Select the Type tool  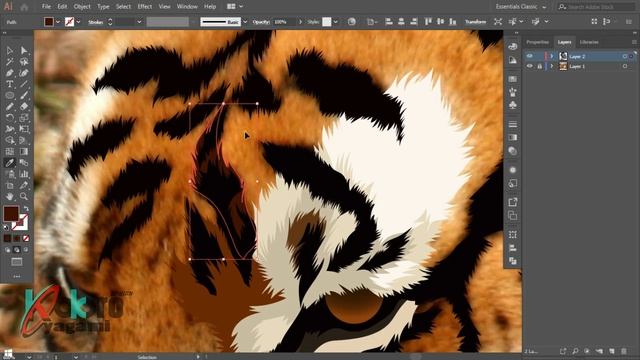[x=9, y=84]
